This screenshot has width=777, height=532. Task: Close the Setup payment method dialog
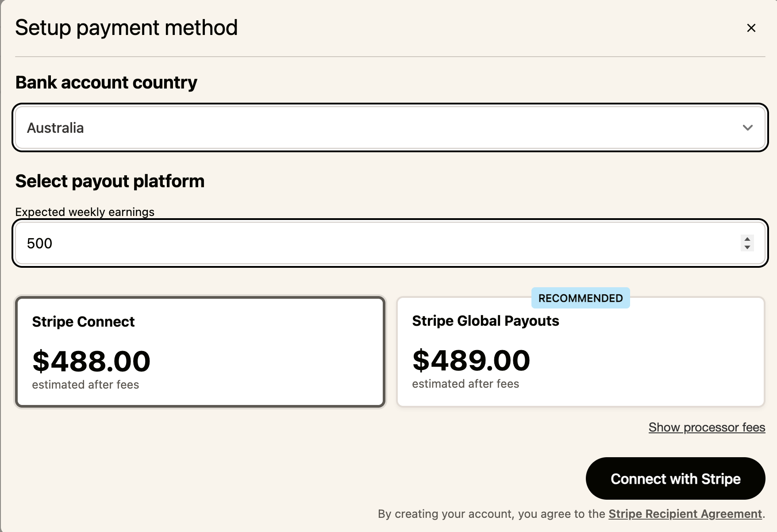coord(751,28)
